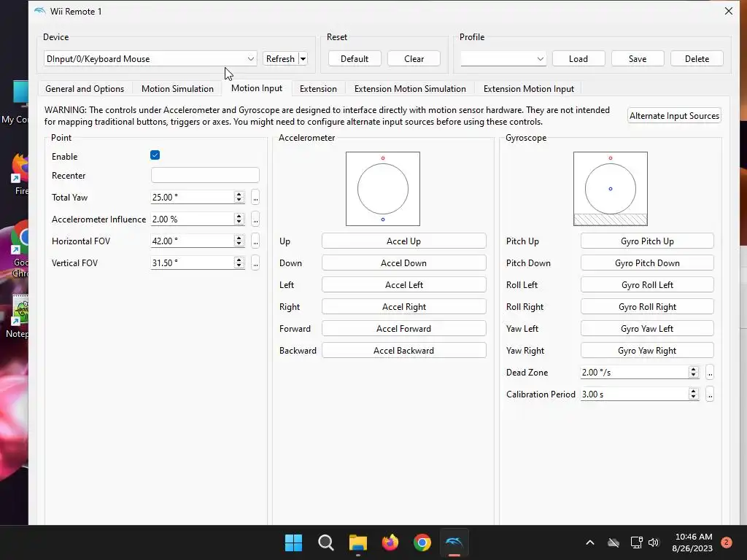The width and height of the screenshot is (747, 560).
Task: Click the Calibration Period value field
Action: 634,394
